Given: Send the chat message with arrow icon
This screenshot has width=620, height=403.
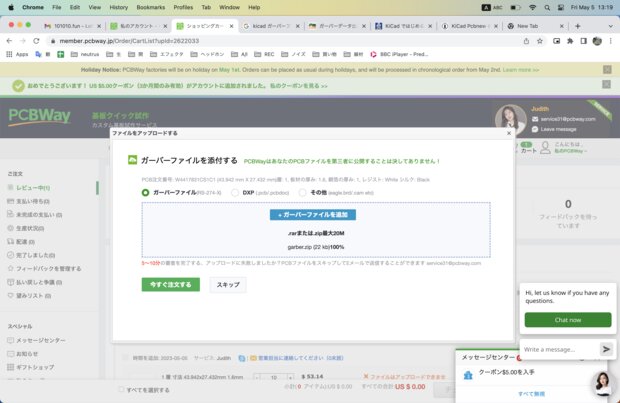Looking at the screenshot, I should pos(606,349).
